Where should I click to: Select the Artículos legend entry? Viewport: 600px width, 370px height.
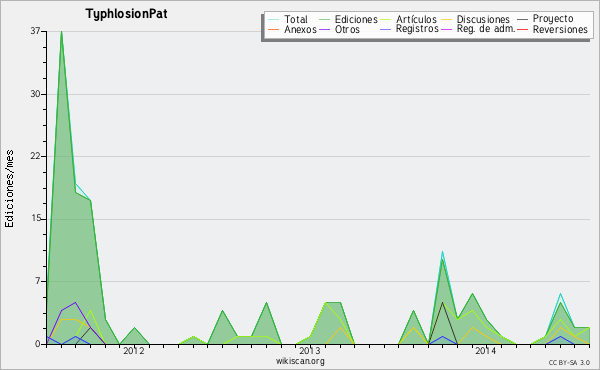pos(408,19)
